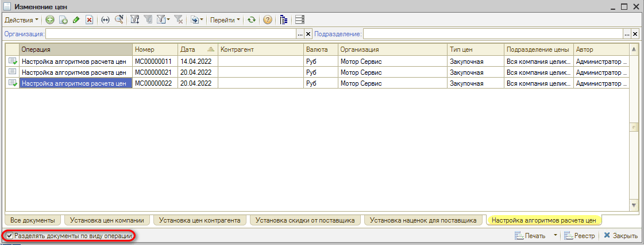Open the Организация selection with the ... button
This screenshot has height=245, width=644.
pos(300,34)
